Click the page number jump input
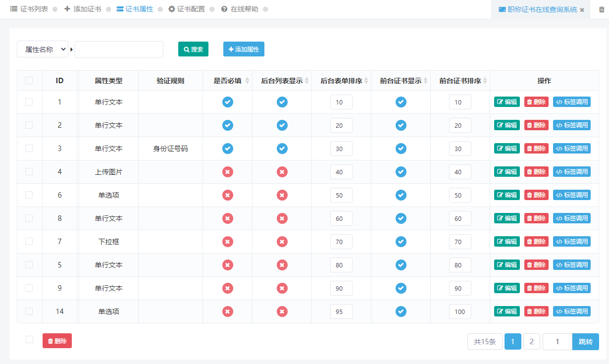The image size is (609, 364). click(x=558, y=342)
